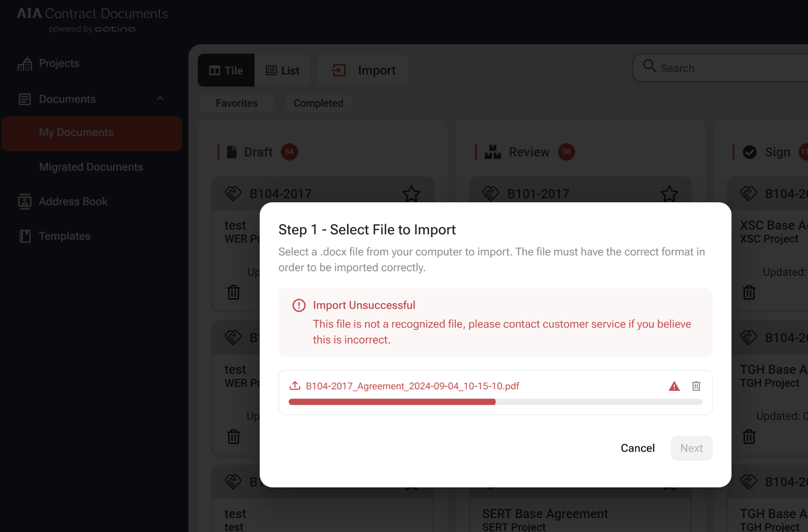The image size is (808, 532).
Task: Toggle the Favorites filter chip
Action: point(237,103)
